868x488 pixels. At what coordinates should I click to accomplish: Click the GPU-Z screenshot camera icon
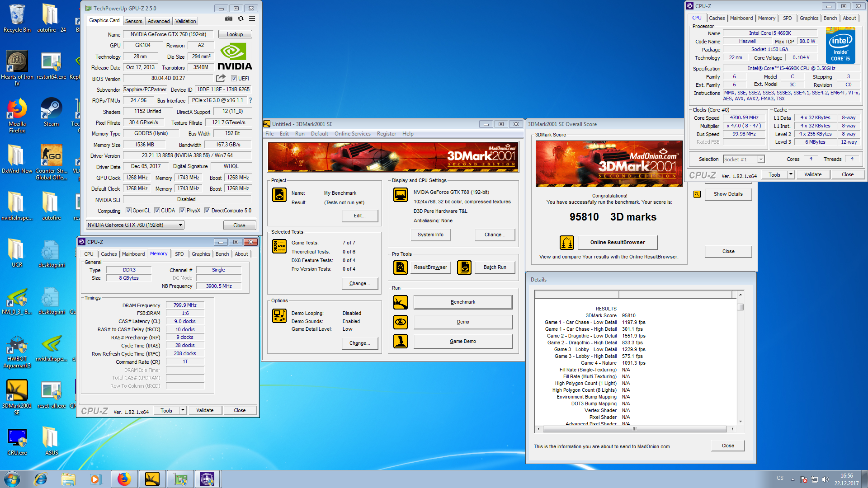pyautogui.click(x=229, y=19)
